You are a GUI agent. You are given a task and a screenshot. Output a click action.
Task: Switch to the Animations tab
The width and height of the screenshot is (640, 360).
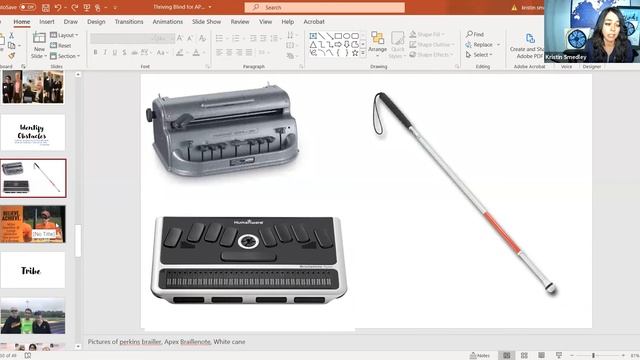(168, 22)
